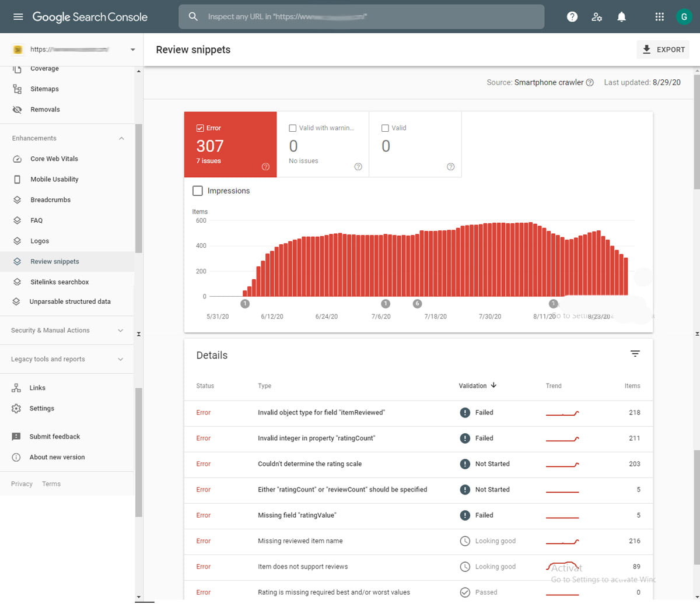This screenshot has height=604, width=700.
Task: Open user management settings icon
Action: point(597,17)
